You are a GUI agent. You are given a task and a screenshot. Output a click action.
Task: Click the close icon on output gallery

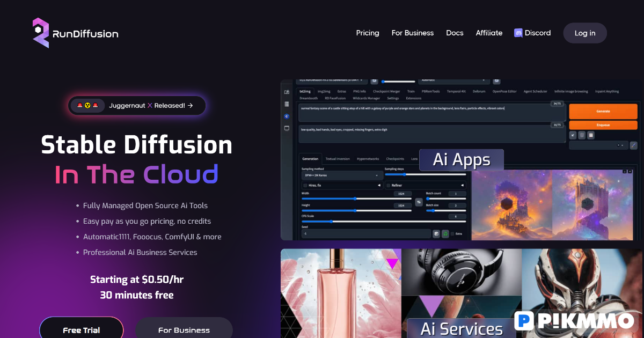pyautogui.click(x=630, y=172)
